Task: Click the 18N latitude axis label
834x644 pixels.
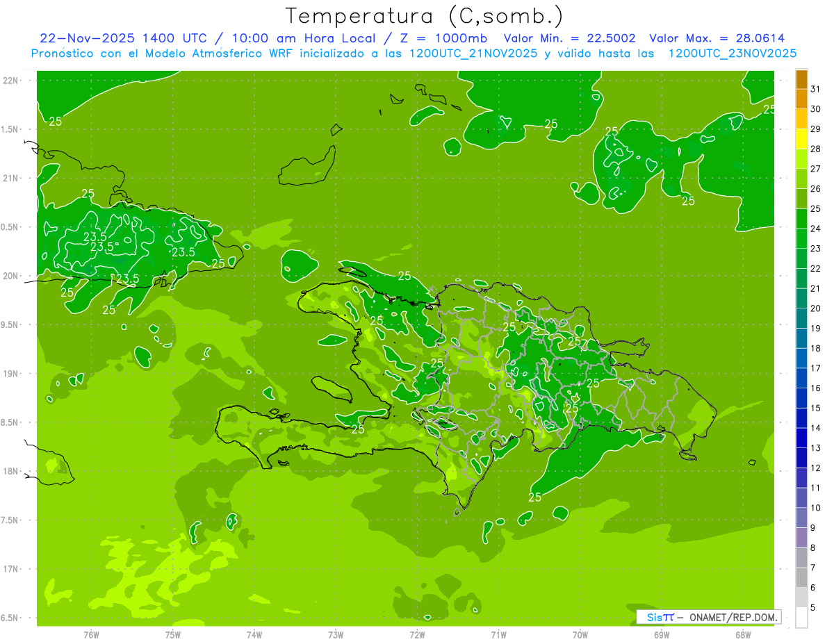Action: click(x=12, y=472)
